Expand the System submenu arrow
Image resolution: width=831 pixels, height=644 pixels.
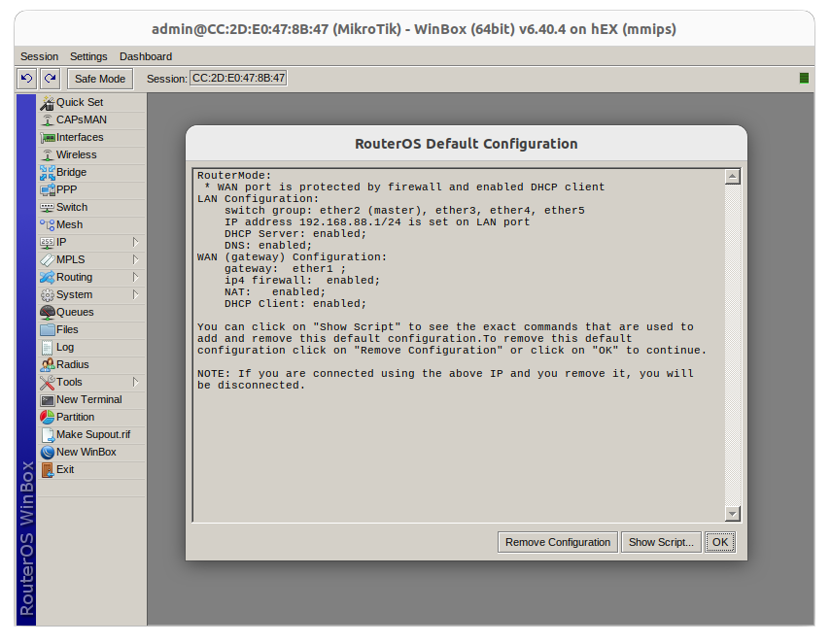pos(136,295)
